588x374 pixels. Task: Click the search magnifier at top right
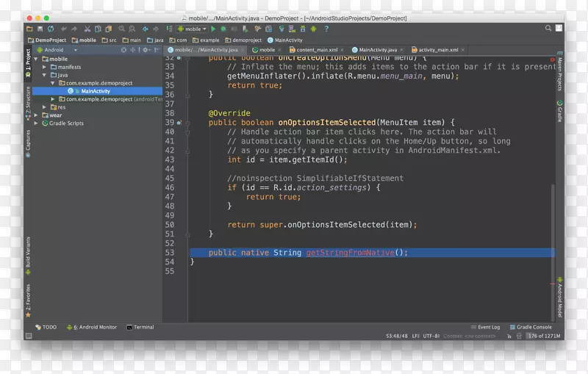[548, 29]
